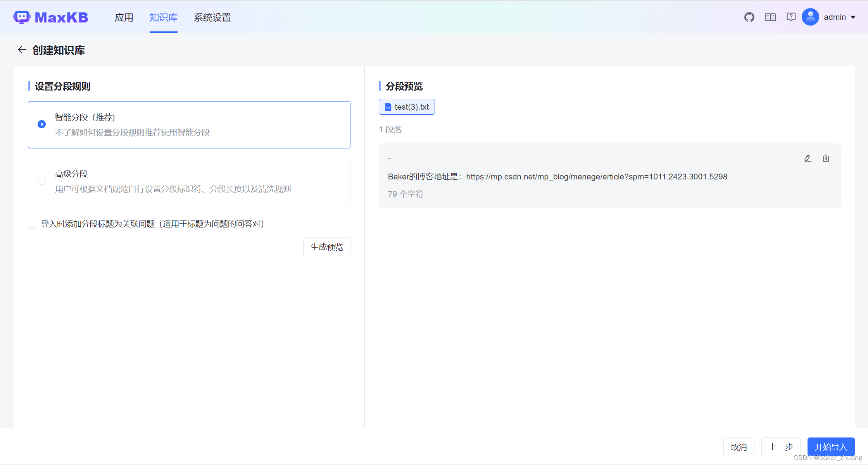Image resolution: width=868 pixels, height=465 pixels.
Task: Click the 上一步 button
Action: coord(780,447)
